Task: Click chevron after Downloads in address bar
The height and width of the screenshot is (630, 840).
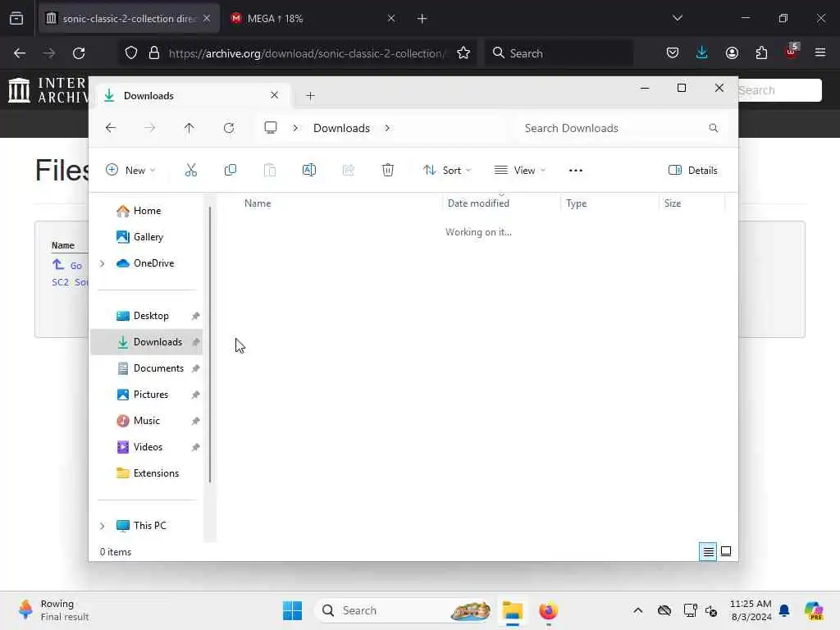Action: pyautogui.click(x=387, y=128)
